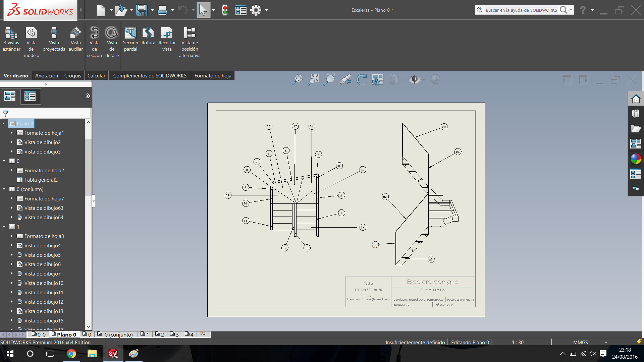The width and height of the screenshot is (644, 362).
Task: Click the 1 : 30 scale in status bar
Action: pyautogui.click(x=518, y=342)
